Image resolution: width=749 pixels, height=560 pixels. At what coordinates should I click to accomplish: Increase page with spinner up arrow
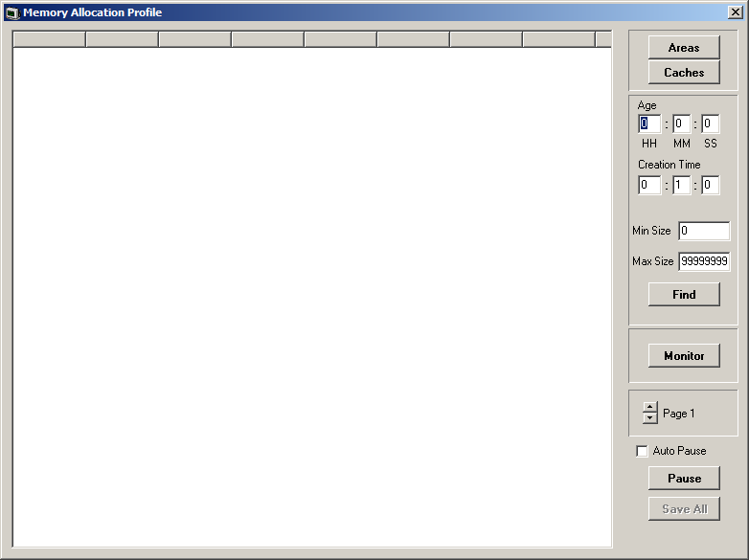[x=649, y=407]
